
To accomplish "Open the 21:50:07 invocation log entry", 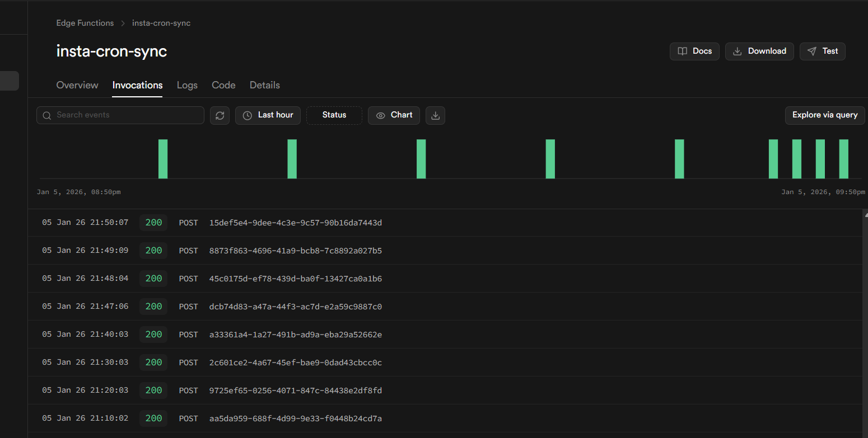I will point(224,222).
